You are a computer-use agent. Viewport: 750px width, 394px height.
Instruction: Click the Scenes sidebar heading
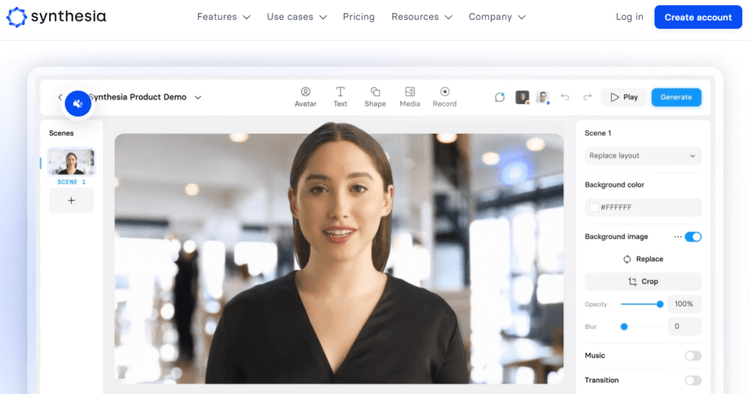61,133
